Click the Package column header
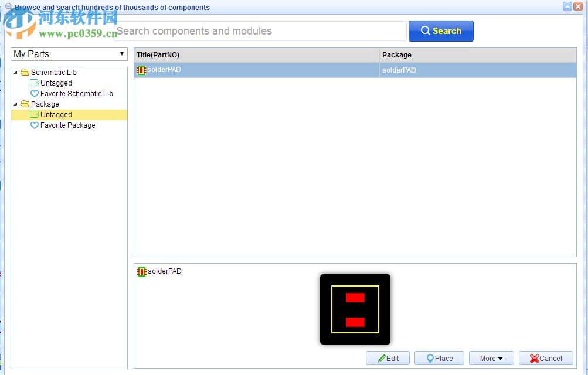 (478, 55)
